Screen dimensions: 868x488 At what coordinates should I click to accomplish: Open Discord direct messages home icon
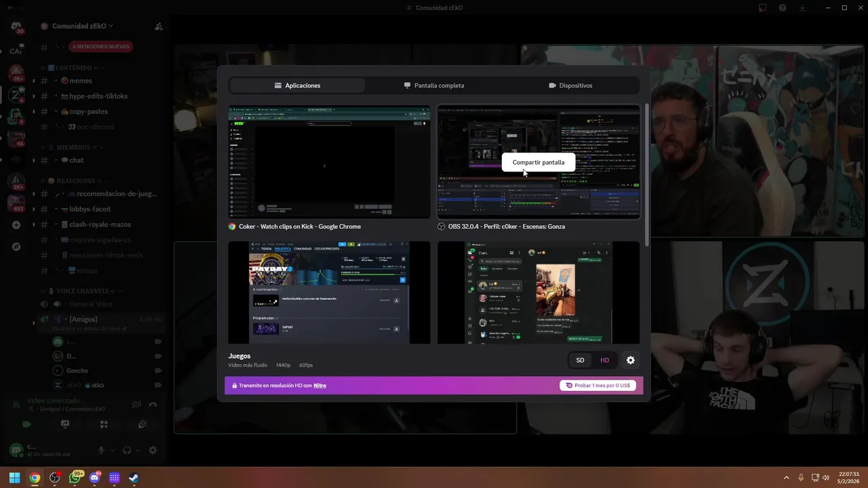coord(16,26)
